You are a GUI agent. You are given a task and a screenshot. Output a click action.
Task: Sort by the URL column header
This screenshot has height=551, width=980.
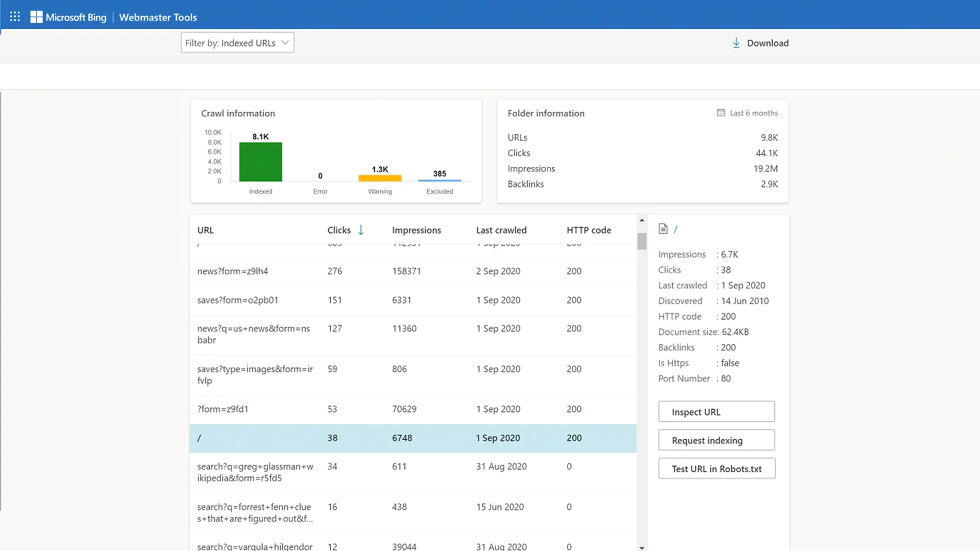pyautogui.click(x=205, y=230)
